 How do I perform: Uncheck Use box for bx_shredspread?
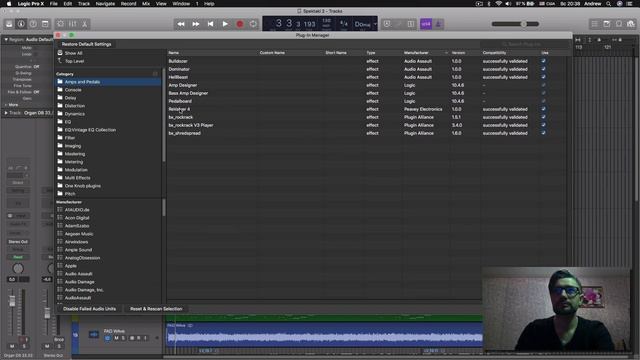543,133
